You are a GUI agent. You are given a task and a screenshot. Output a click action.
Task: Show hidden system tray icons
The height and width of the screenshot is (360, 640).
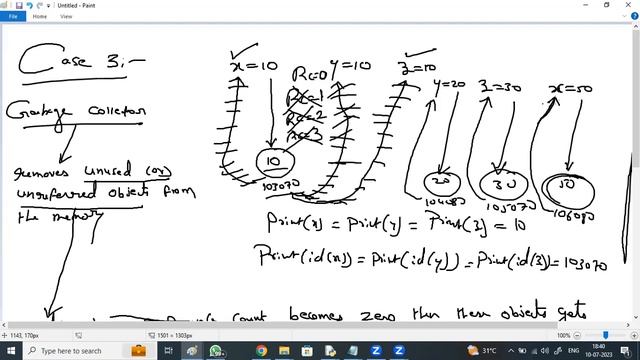[511, 351]
